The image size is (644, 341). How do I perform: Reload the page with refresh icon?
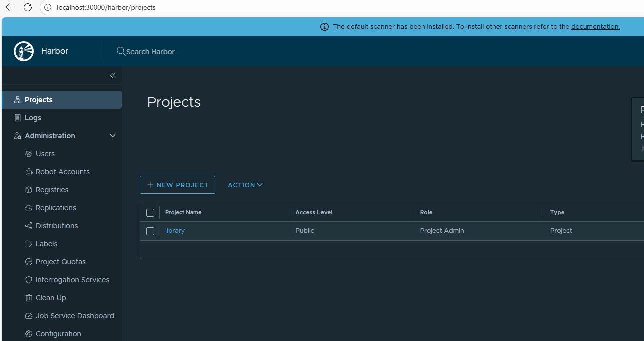28,7
